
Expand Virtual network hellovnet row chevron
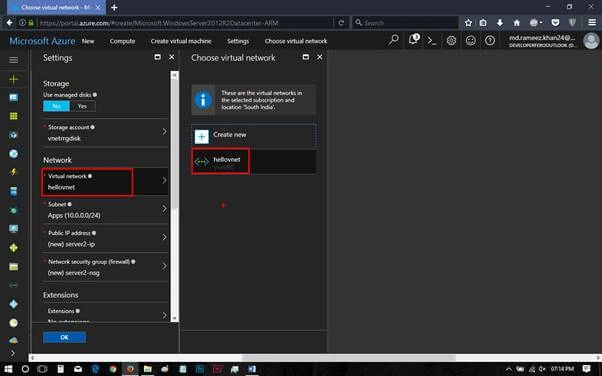tap(164, 180)
